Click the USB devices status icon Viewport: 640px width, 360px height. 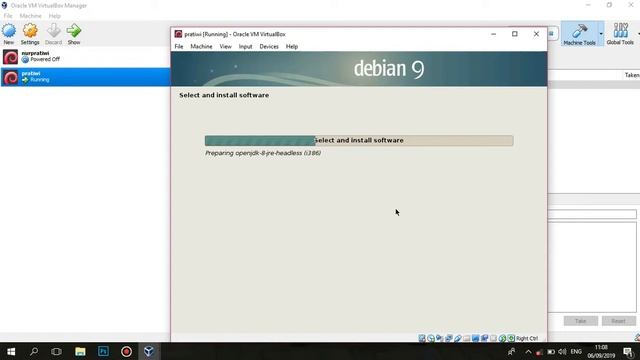tap(458, 338)
